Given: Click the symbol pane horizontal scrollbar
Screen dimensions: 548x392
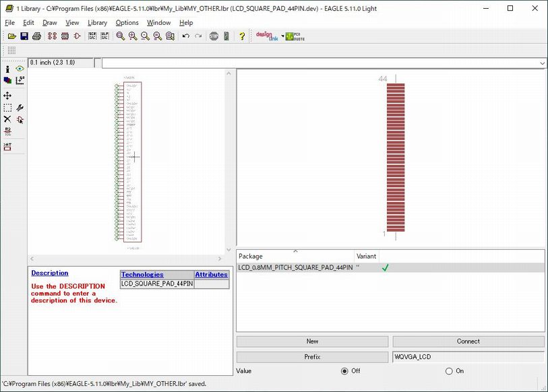Looking at the screenshot, I should (125, 259).
